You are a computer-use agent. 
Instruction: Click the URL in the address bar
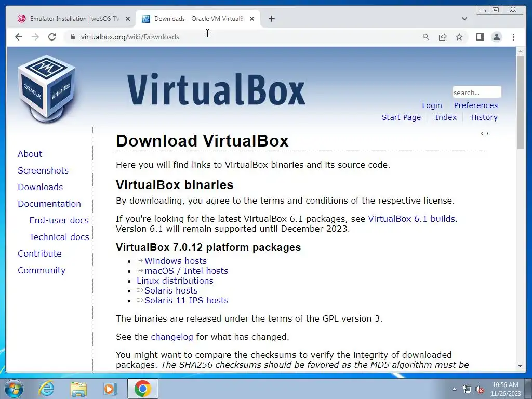(130, 37)
